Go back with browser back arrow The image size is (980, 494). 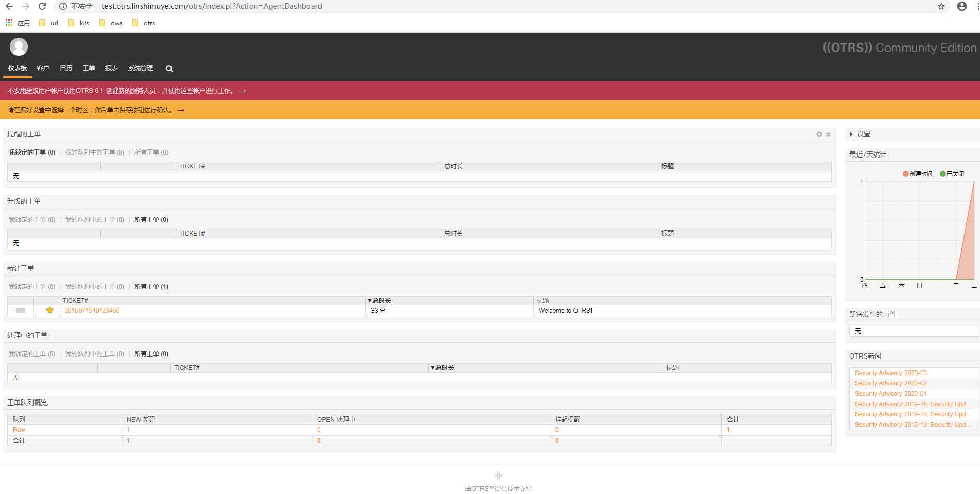(x=9, y=6)
